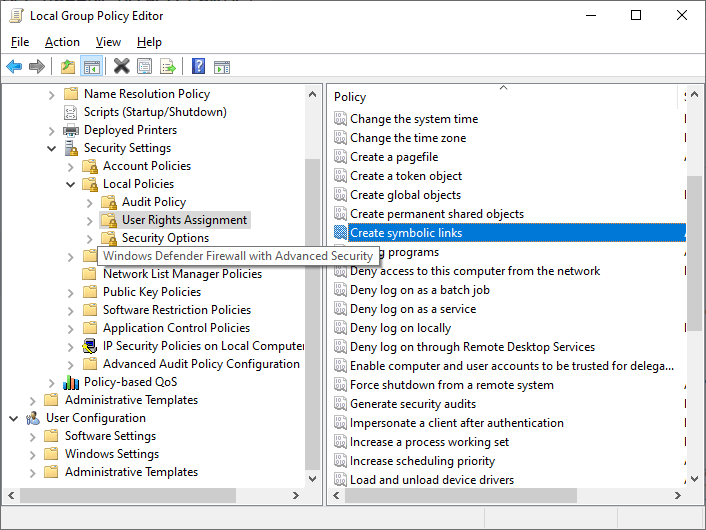The width and height of the screenshot is (706, 530).
Task: Open the View menu
Action: point(108,42)
